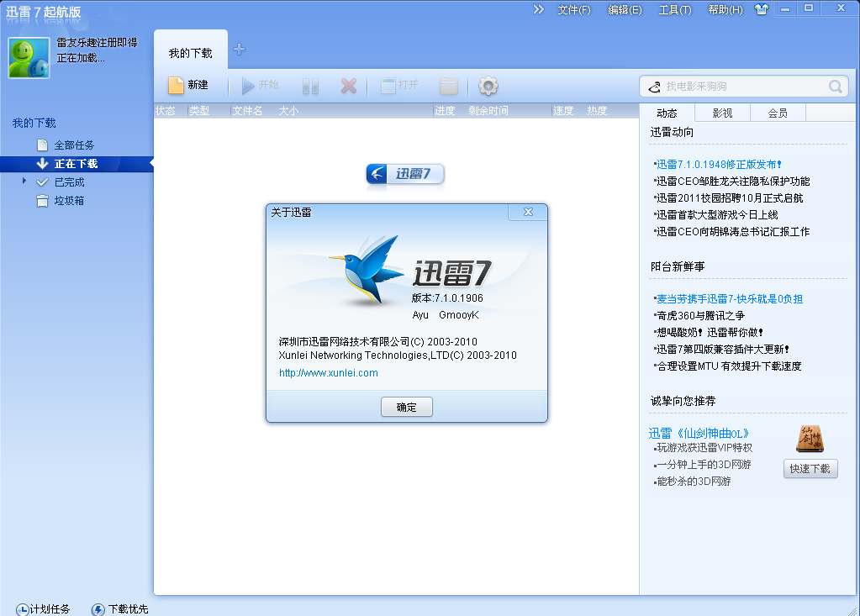Image resolution: width=860 pixels, height=616 pixels.
Task: Select 已完成 in the sidebar
Action: [x=69, y=182]
